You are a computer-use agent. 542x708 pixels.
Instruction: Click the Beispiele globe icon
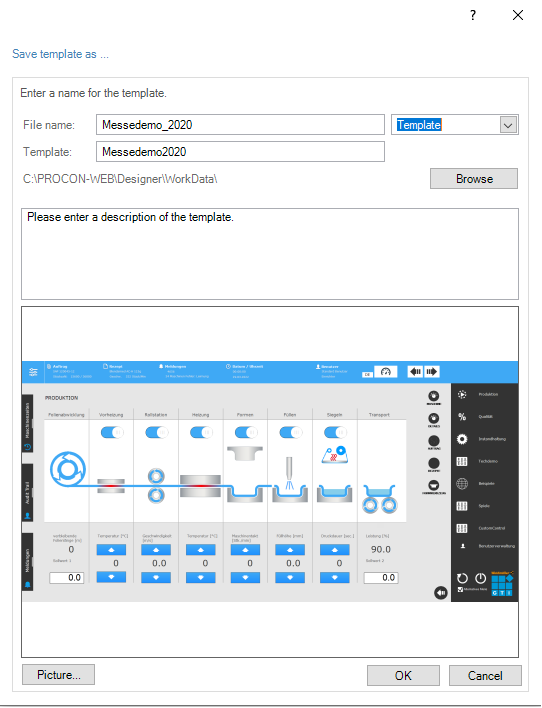click(462, 483)
